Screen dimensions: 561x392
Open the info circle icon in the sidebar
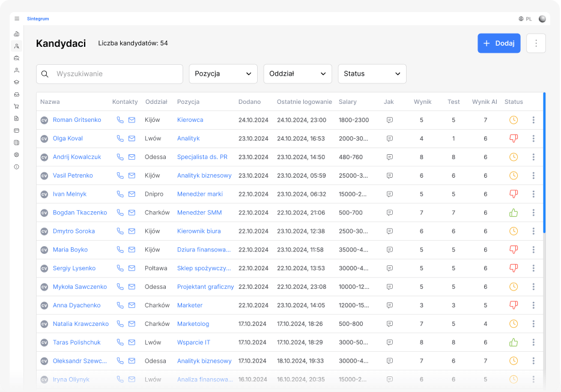(17, 166)
